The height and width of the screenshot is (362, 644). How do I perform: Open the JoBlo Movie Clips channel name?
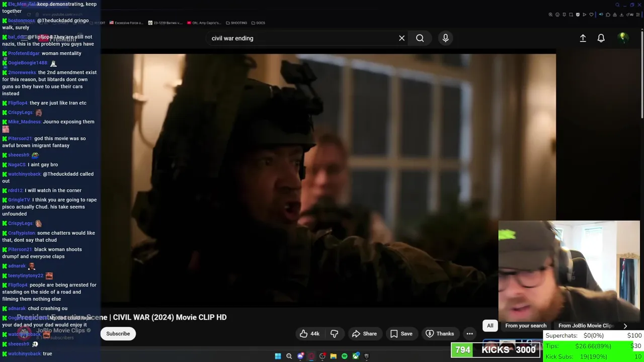pos(61,330)
